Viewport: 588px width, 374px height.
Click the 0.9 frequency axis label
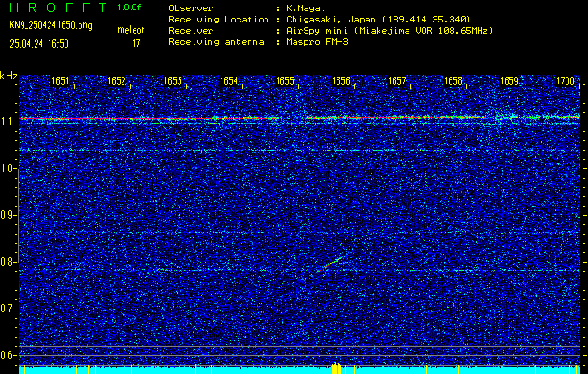(7, 215)
